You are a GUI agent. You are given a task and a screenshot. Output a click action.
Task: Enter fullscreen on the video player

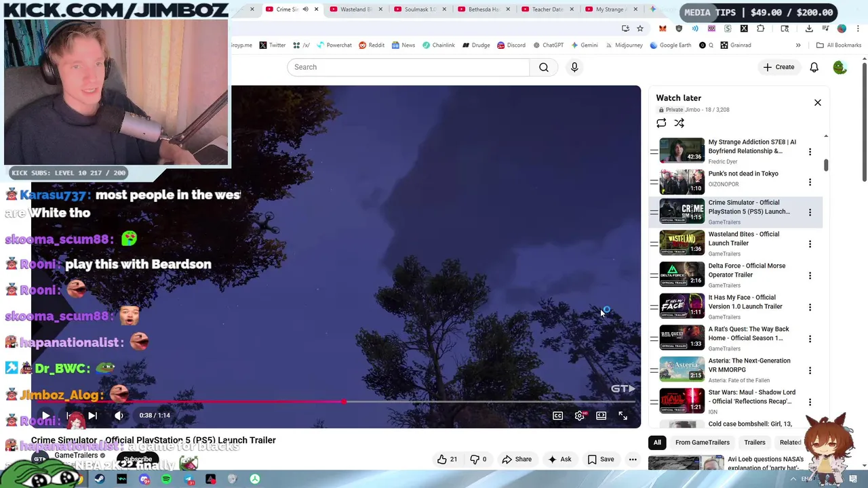coord(623,415)
